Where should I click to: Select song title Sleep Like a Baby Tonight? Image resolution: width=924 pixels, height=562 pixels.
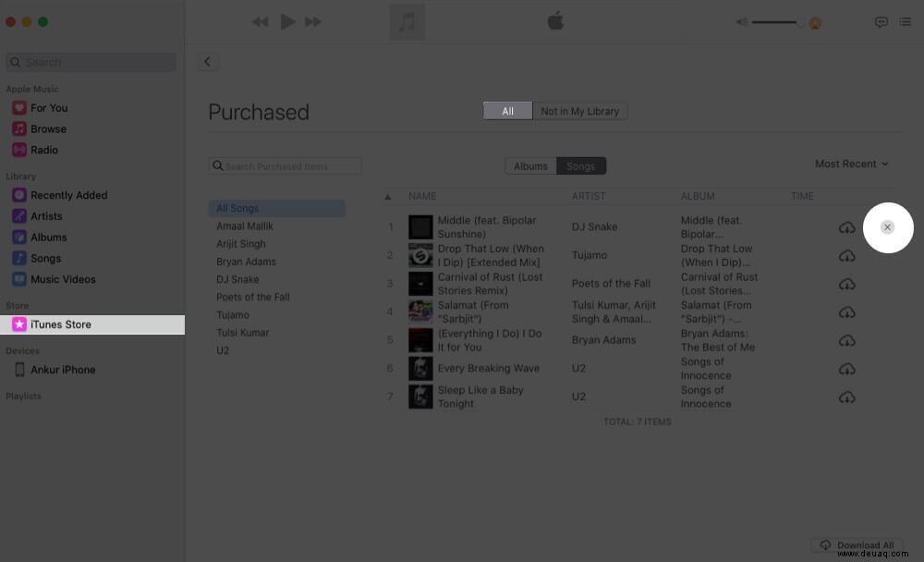coord(480,397)
